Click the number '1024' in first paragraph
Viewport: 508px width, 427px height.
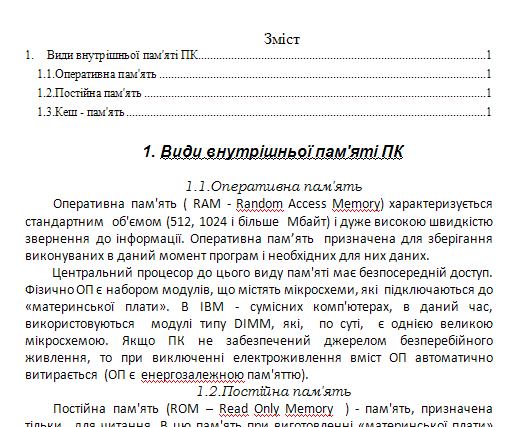coord(213,222)
